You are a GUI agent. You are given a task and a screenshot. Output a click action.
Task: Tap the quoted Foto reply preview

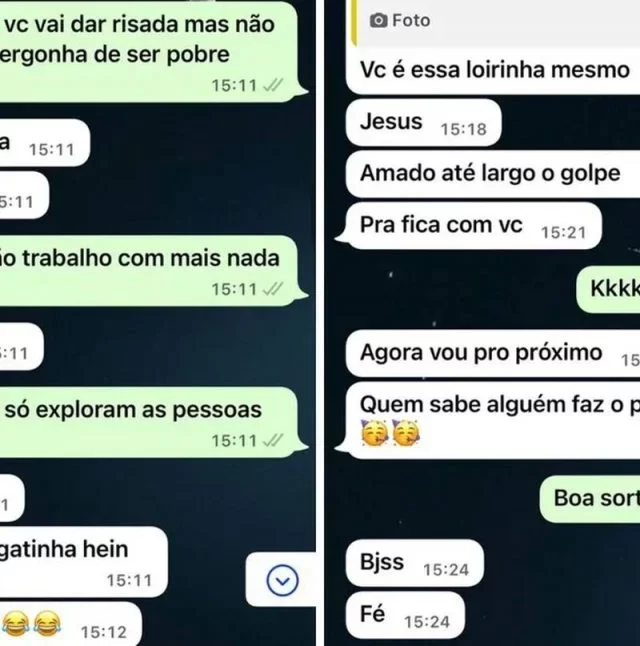[496, 21]
